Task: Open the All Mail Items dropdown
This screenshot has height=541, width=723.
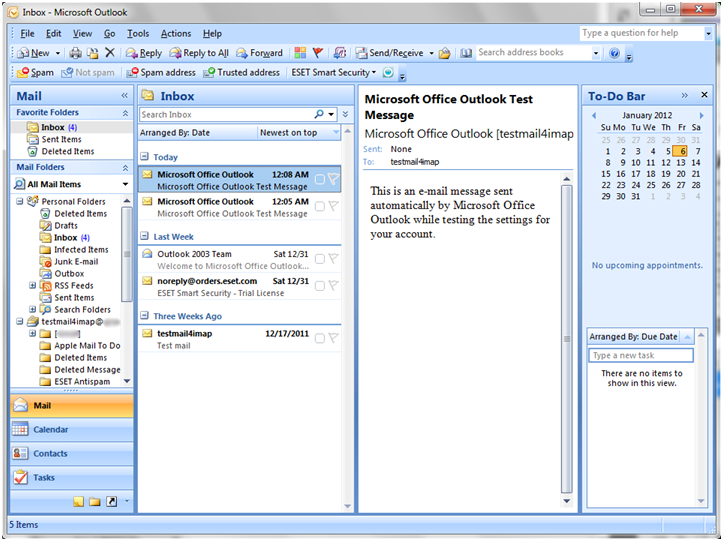Action: click(x=125, y=184)
